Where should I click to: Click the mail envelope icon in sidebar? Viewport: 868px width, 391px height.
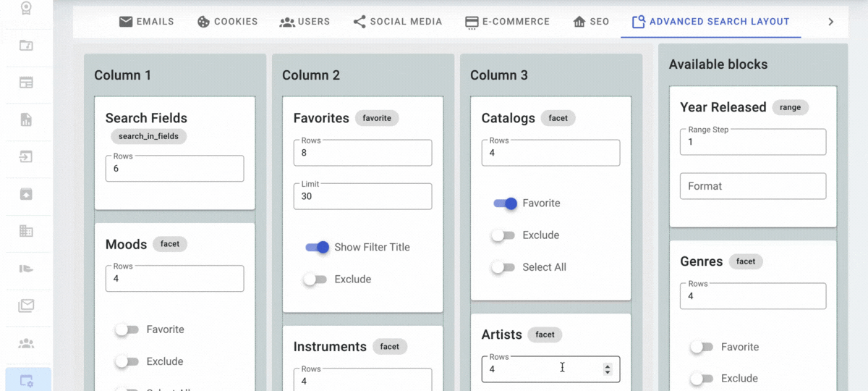26,306
